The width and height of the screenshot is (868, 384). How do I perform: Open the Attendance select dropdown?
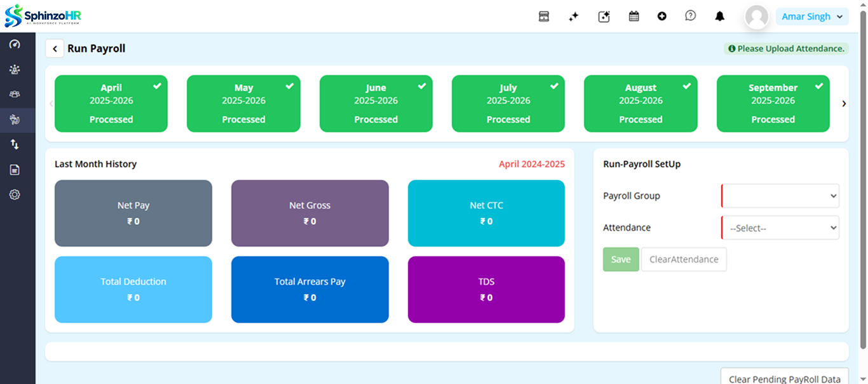click(x=780, y=228)
